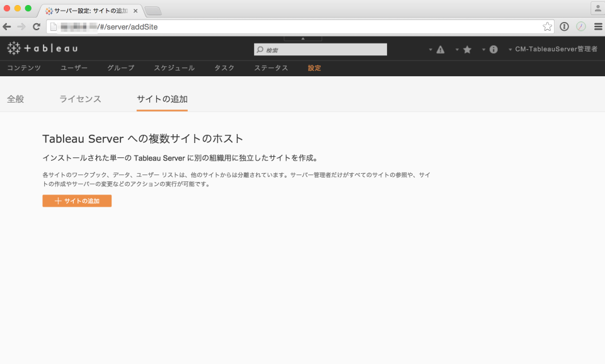The image size is (605, 364).
Task: Open the スケジュール section link
Action: tap(174, 67)
